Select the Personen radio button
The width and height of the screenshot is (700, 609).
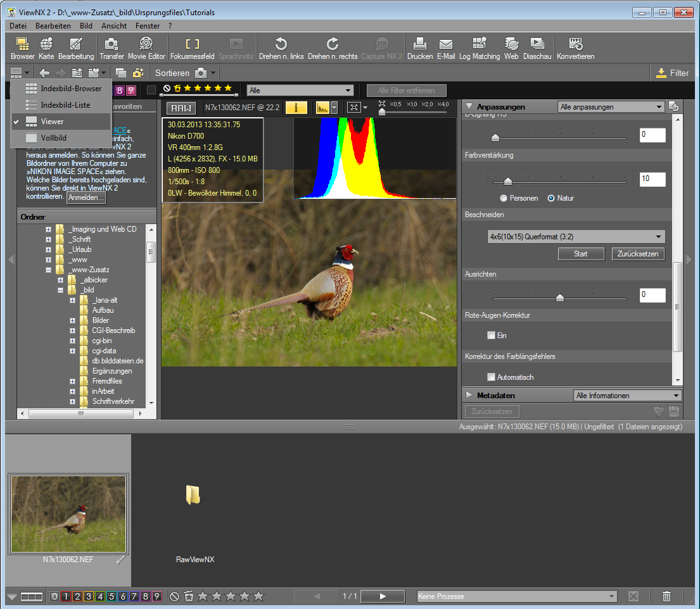point(504,198)
